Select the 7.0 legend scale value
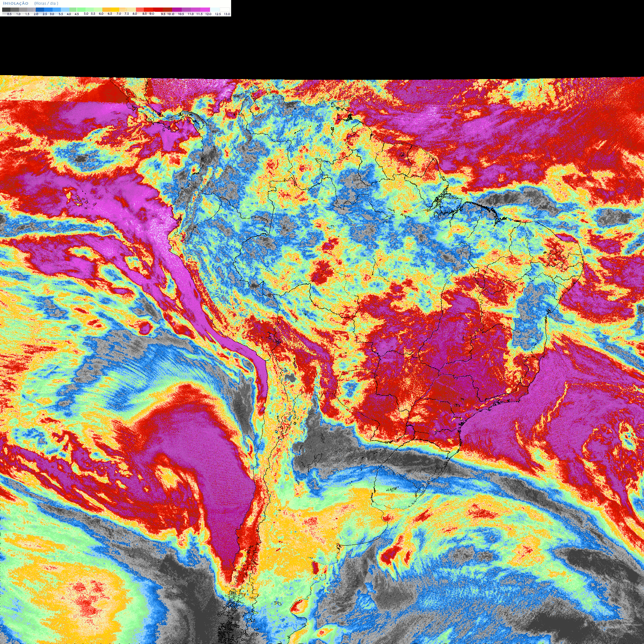644x644 pixels. click(119, 14)
